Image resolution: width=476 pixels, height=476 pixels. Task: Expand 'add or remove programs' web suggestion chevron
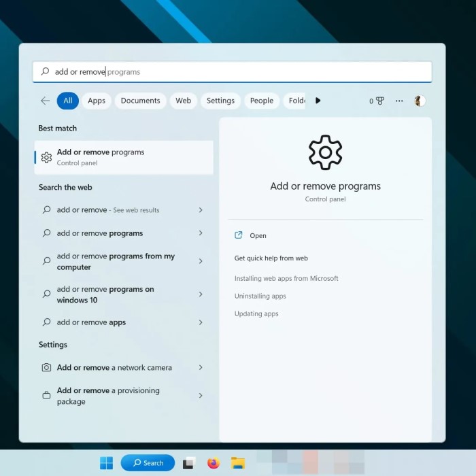pos(201,233)
